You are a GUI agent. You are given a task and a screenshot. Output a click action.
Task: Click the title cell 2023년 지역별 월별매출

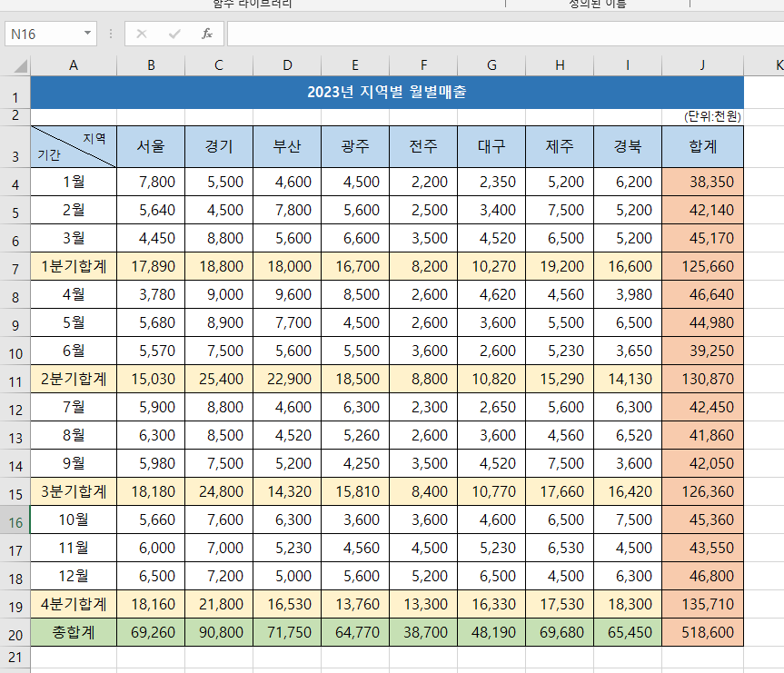387,92
